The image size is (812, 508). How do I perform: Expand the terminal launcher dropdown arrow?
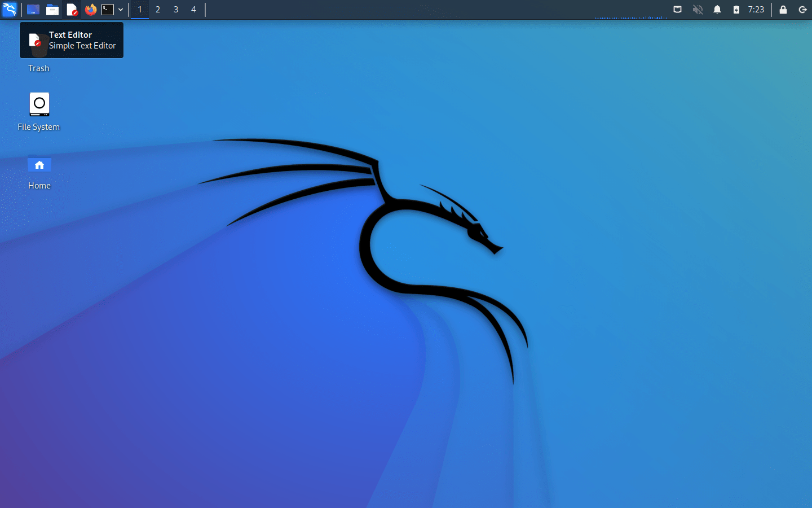pyautogui.click(x=120, y=10)
